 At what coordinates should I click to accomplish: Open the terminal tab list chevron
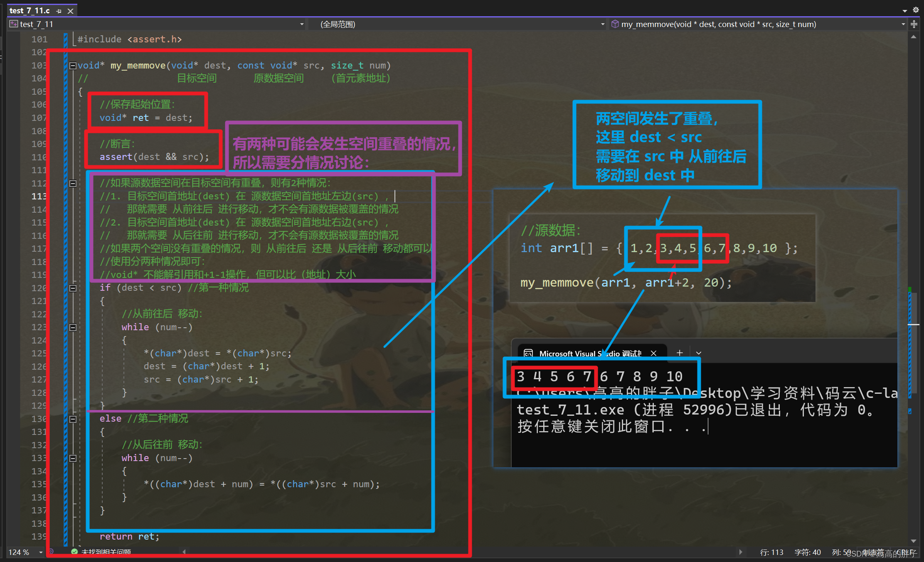click(699, 353)
